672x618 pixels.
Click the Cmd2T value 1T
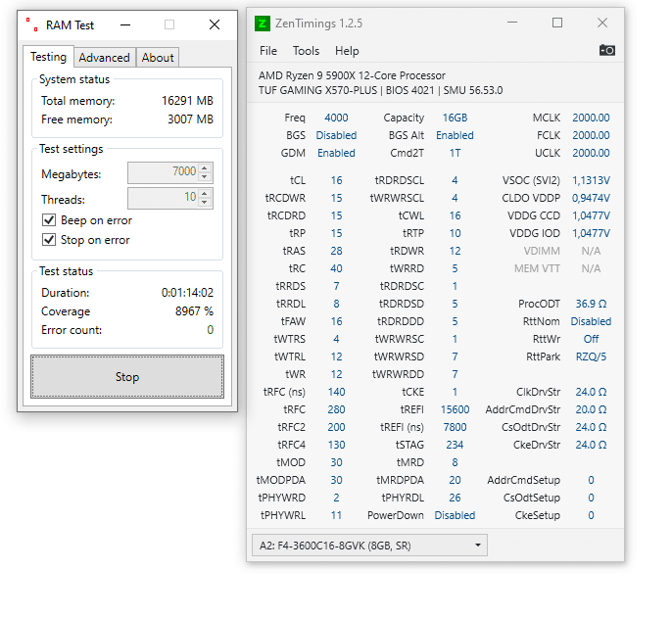point(455,153)
